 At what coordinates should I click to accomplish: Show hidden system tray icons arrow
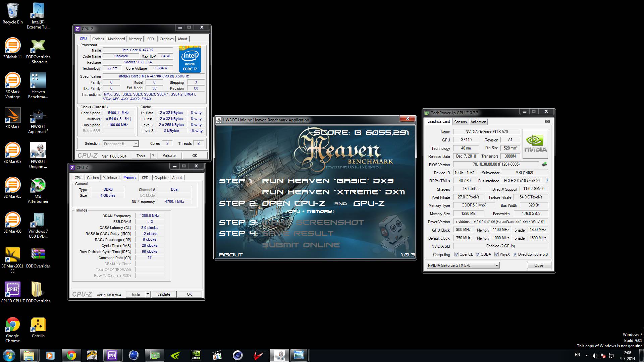tap(587, 355)
